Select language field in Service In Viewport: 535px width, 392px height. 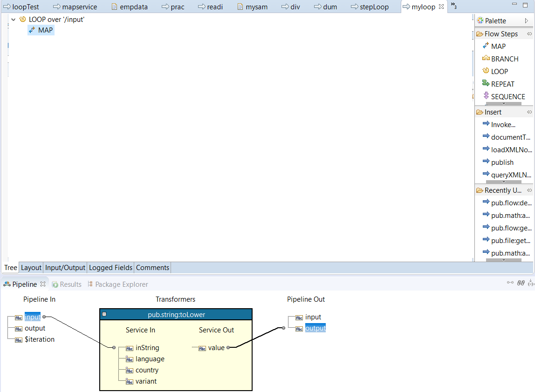pos(150,359)
